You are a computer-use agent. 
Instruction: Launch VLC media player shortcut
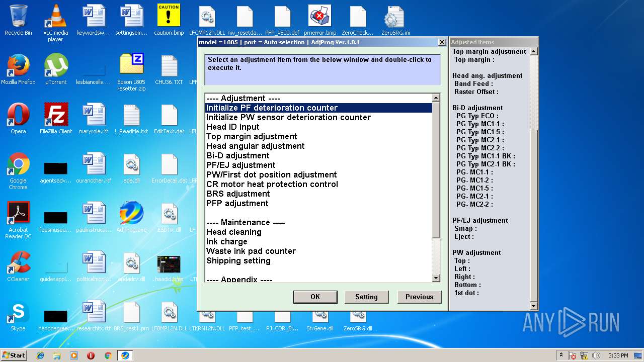click(55, 23)
